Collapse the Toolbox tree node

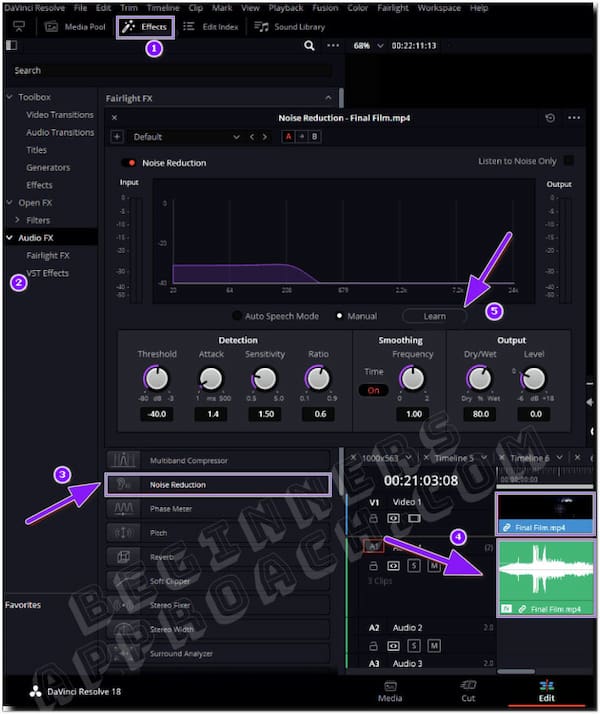[10, 97]
